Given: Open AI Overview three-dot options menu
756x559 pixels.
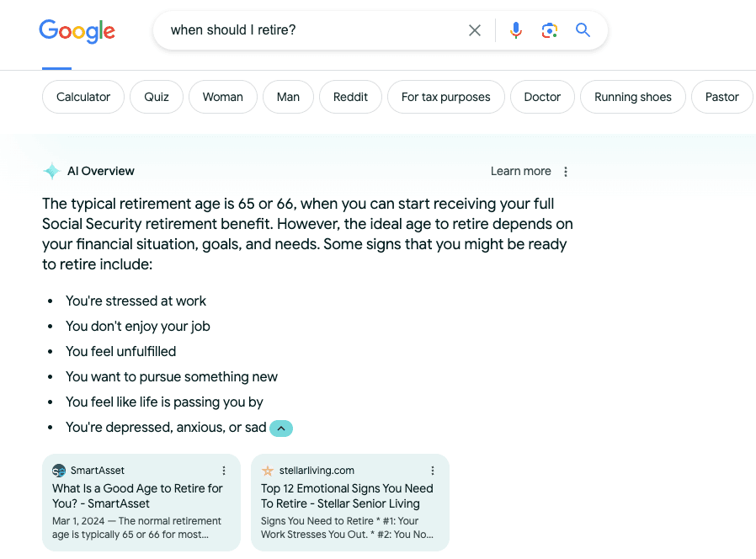Looking at the screenshot, I should tap(566, 172).
